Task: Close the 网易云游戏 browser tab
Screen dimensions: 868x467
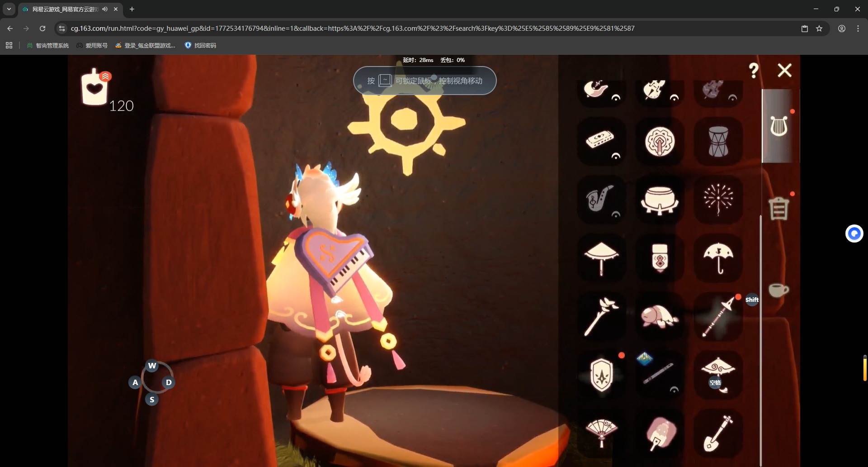Action: point(116,9)
